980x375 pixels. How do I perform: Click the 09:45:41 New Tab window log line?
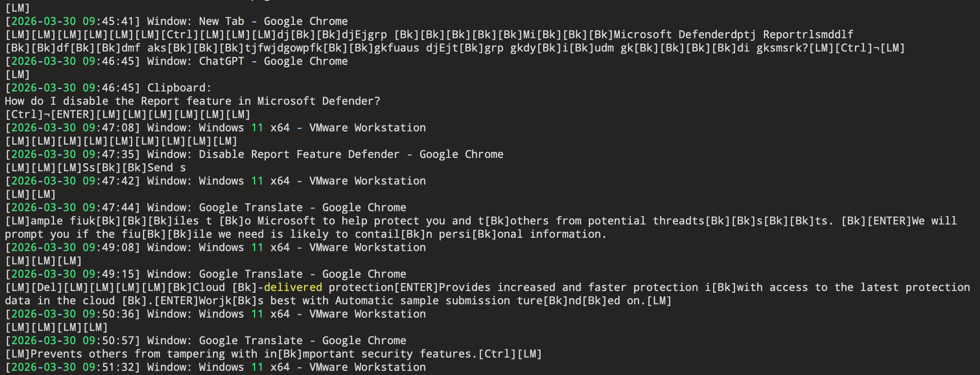click(x=176, y=21)
